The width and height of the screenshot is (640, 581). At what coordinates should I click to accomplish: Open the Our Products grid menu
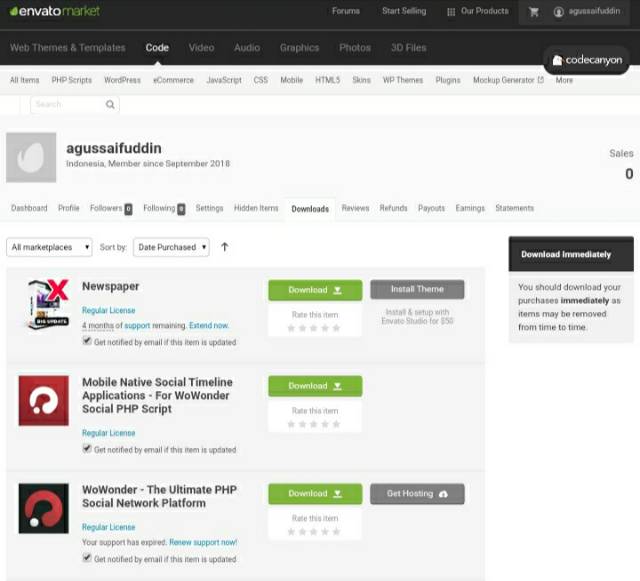[478, 11]
